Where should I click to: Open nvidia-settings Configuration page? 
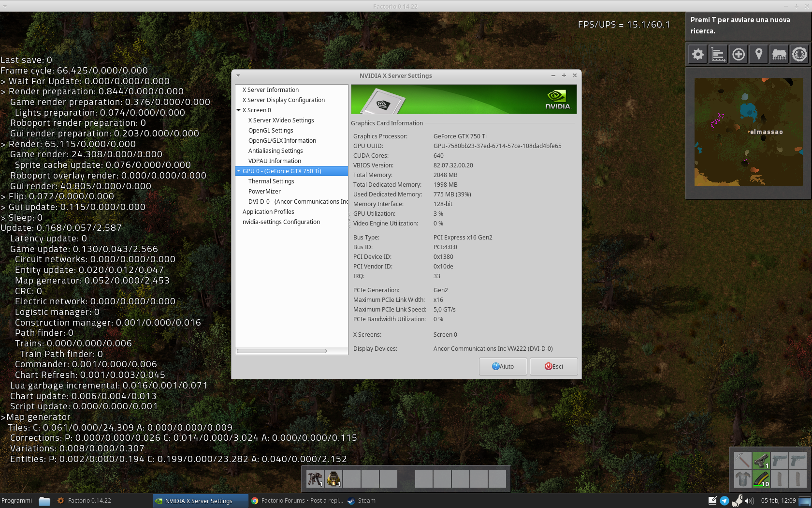coord(281,222)
